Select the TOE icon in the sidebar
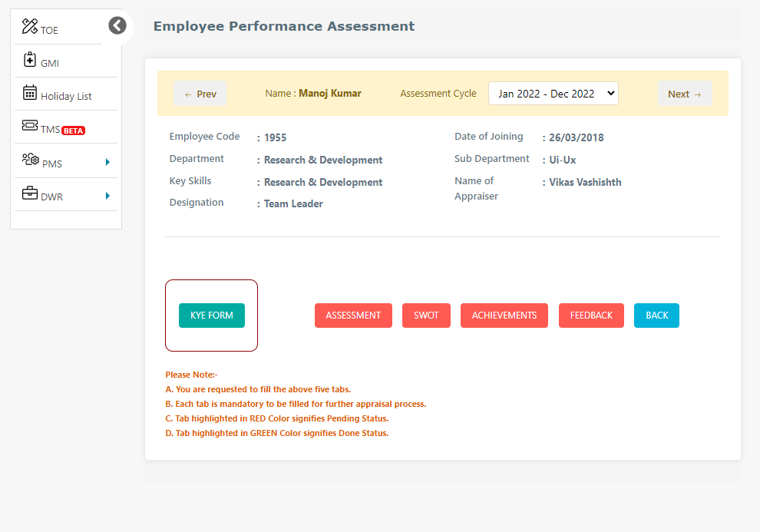760x532 pixels. (x=29, y=25)
